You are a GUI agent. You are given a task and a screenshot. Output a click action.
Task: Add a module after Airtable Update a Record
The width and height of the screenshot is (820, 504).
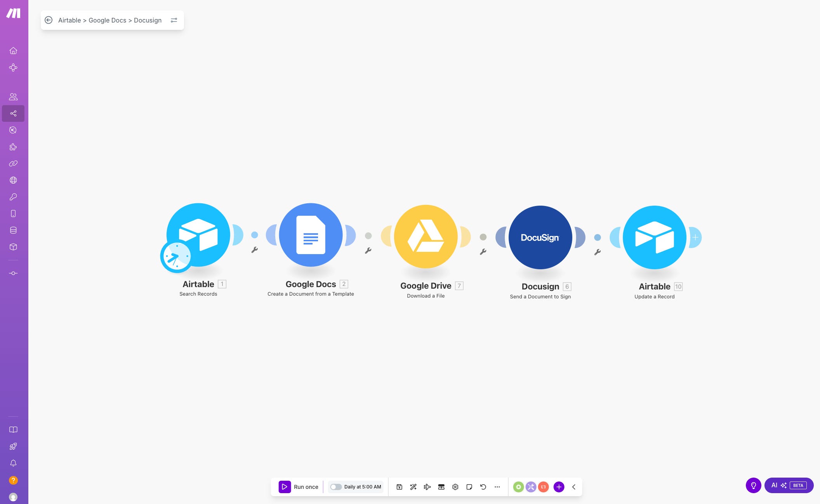click(x=695, y=237)
